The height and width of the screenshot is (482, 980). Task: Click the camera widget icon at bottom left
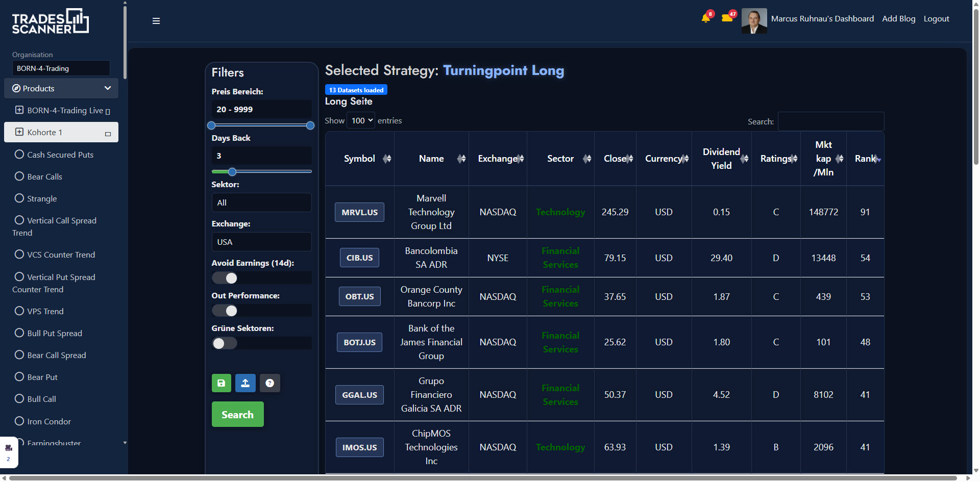pos(9,448)
